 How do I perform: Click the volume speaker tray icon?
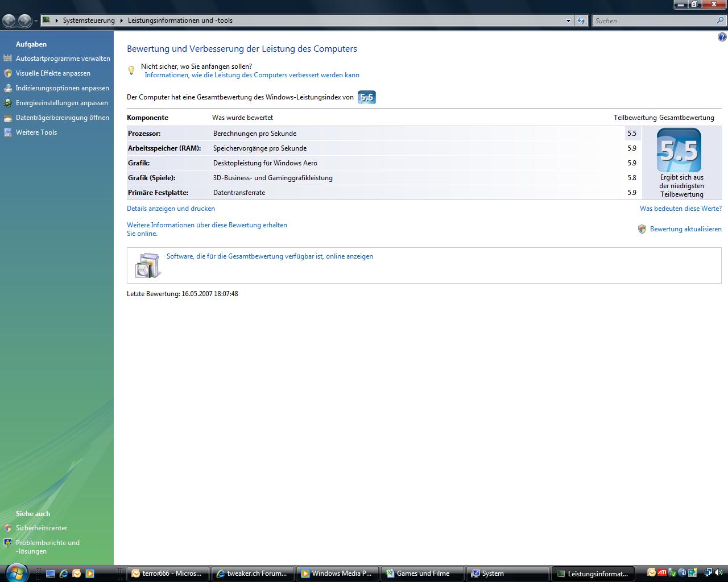click(x=718, y=573)
